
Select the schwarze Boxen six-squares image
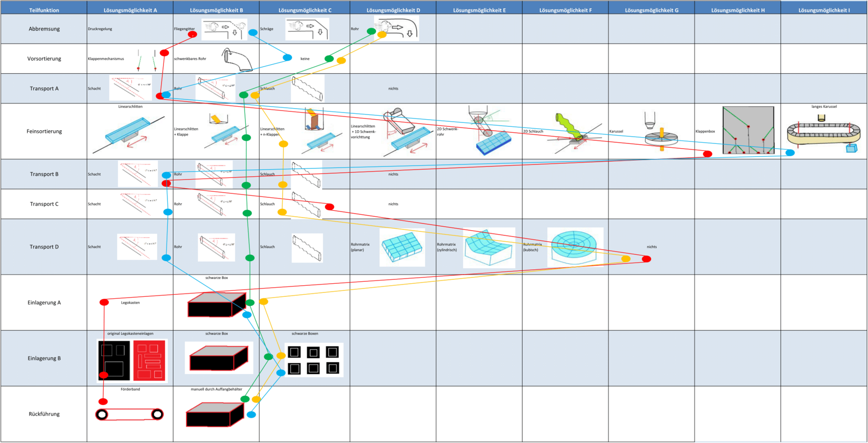[313, 360]
